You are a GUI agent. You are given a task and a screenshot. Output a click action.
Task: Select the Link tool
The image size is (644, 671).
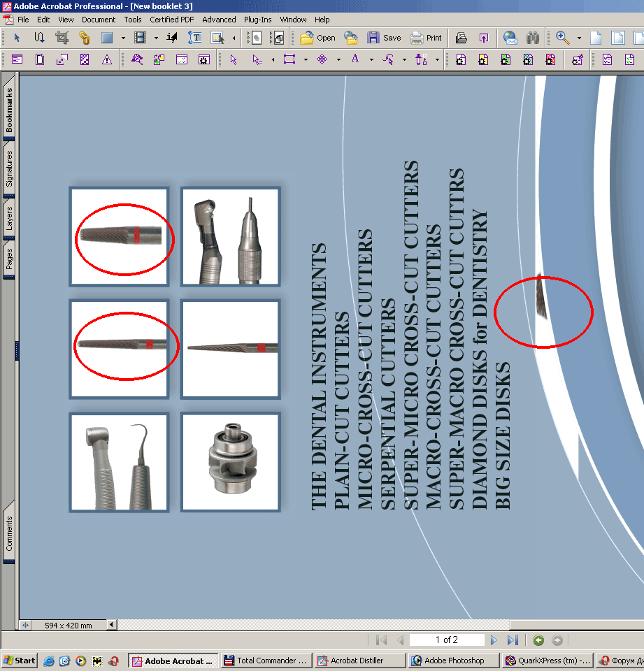(85, 38)
